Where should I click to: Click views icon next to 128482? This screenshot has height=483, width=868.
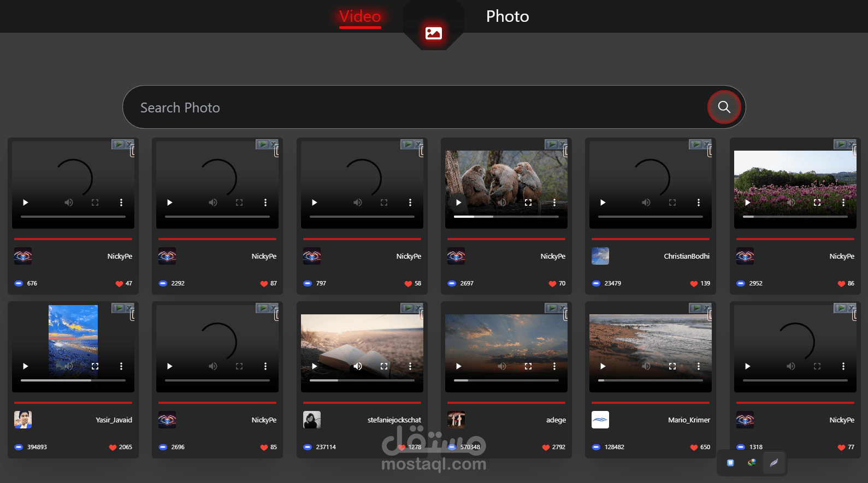[x=596, y=447]
